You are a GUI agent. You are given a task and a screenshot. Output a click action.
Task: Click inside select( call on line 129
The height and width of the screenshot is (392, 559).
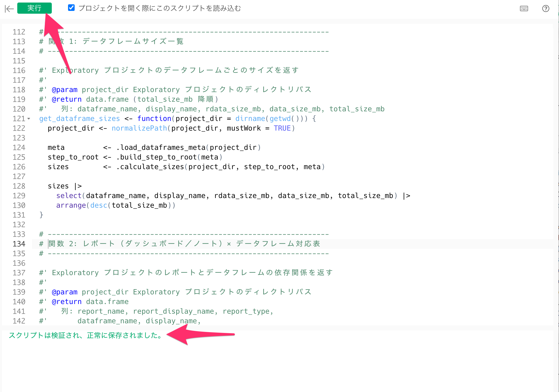point(69,196)
